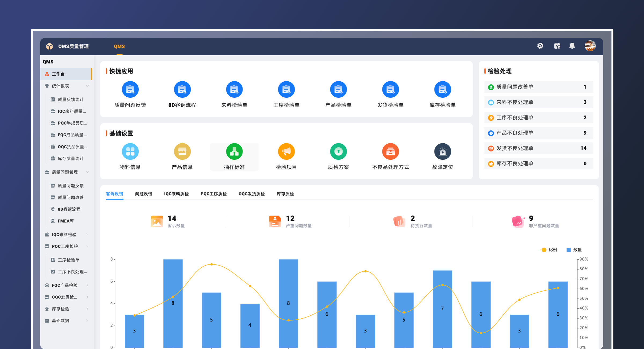
Task: Open the settings gear icon
Action: tap(540, 46)
